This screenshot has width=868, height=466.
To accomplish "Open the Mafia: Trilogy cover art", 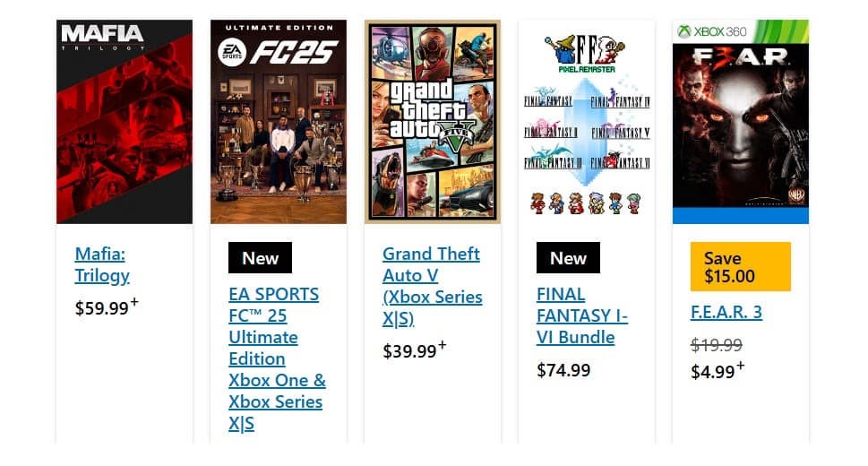I will tap(125, 122).
